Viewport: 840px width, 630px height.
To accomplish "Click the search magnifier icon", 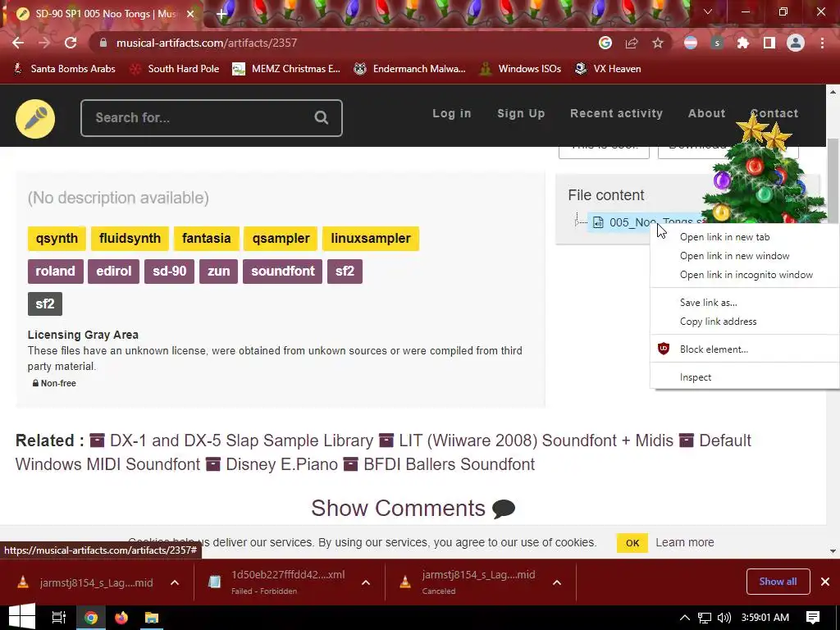I will pyautogui.click(x=322, y=118).
